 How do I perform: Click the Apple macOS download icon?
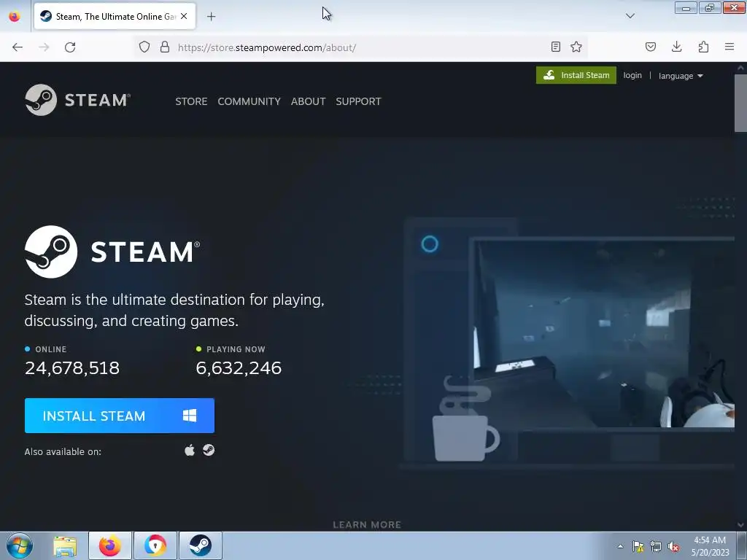190,450
